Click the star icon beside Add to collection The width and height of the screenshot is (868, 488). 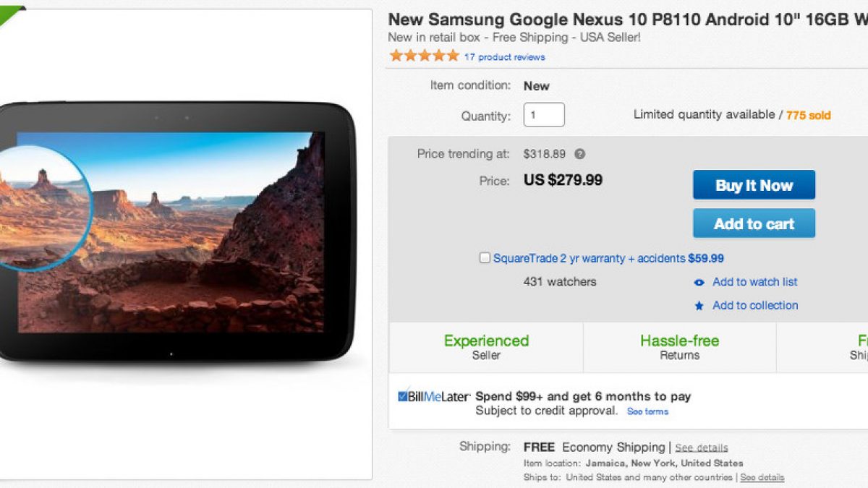click(699, 306)
